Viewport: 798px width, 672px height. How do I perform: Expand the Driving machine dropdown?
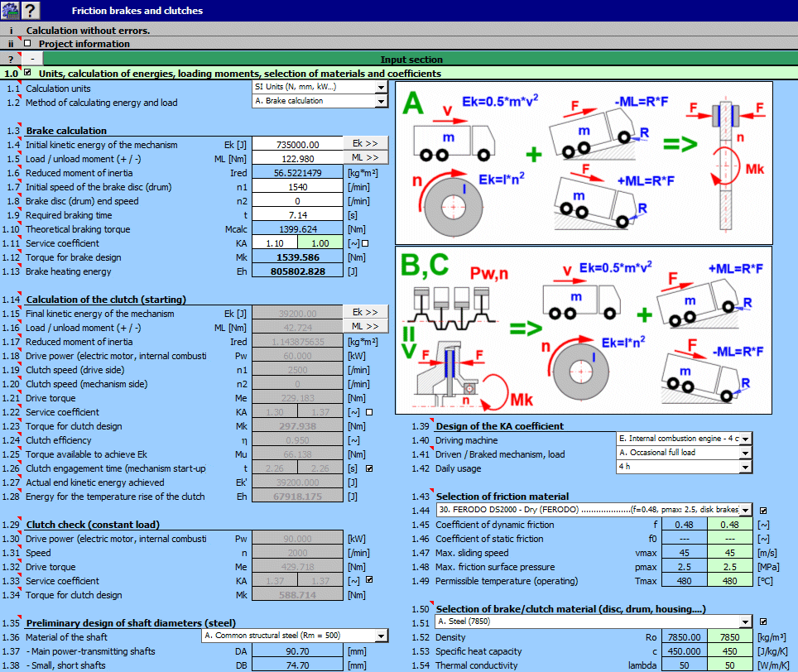pyautogui.click(x=745, y=439)
